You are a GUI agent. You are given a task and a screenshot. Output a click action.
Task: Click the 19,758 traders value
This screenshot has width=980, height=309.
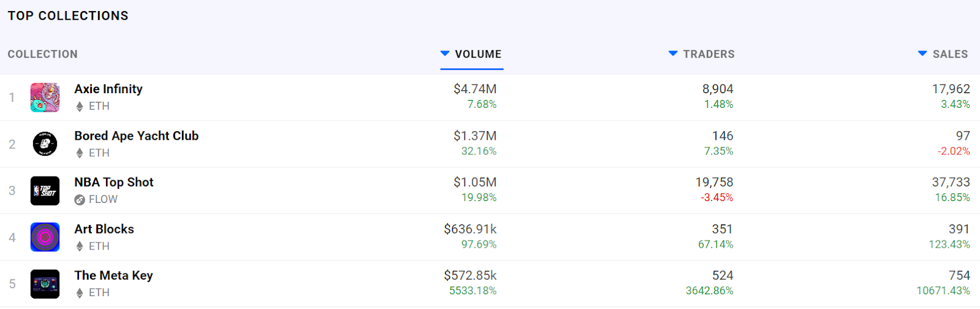(714, 182)
